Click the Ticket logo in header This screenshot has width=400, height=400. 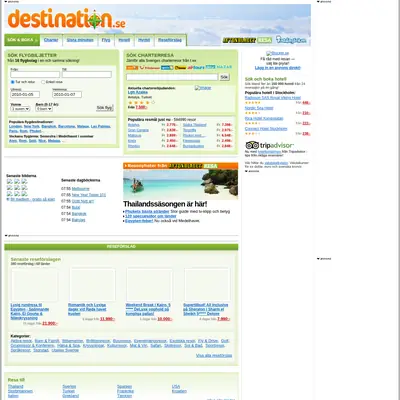(291, 40)
